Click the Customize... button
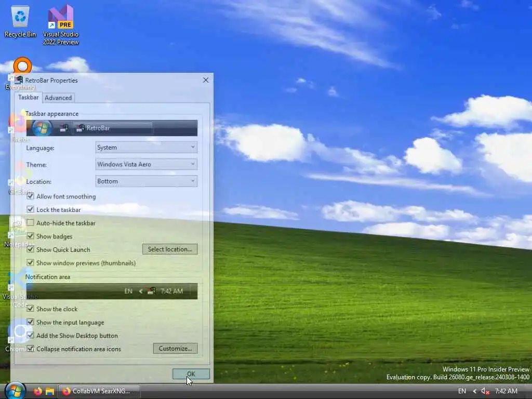 [176, 349]
